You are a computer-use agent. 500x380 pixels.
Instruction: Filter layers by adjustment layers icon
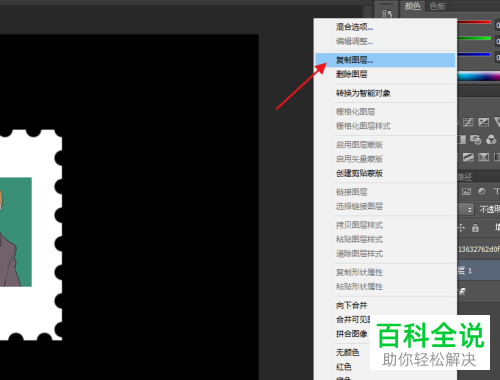(x=482, y=191)
